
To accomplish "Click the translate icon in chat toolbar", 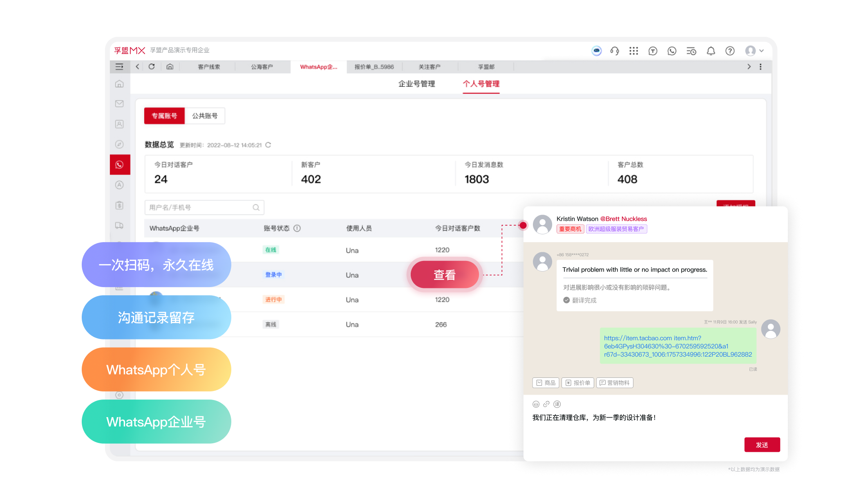I will 557,404.
